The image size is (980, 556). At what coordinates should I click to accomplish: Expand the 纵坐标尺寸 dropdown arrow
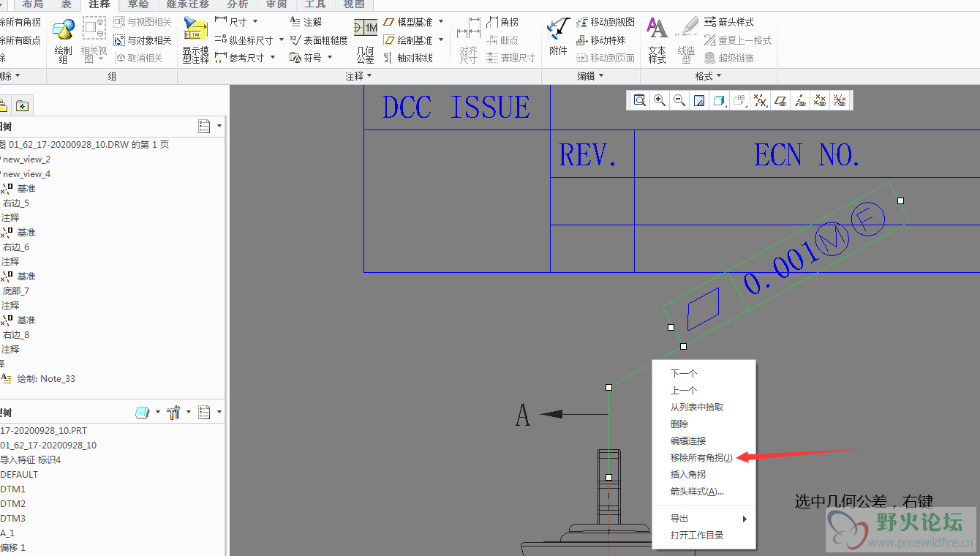(x=282, y=40)
